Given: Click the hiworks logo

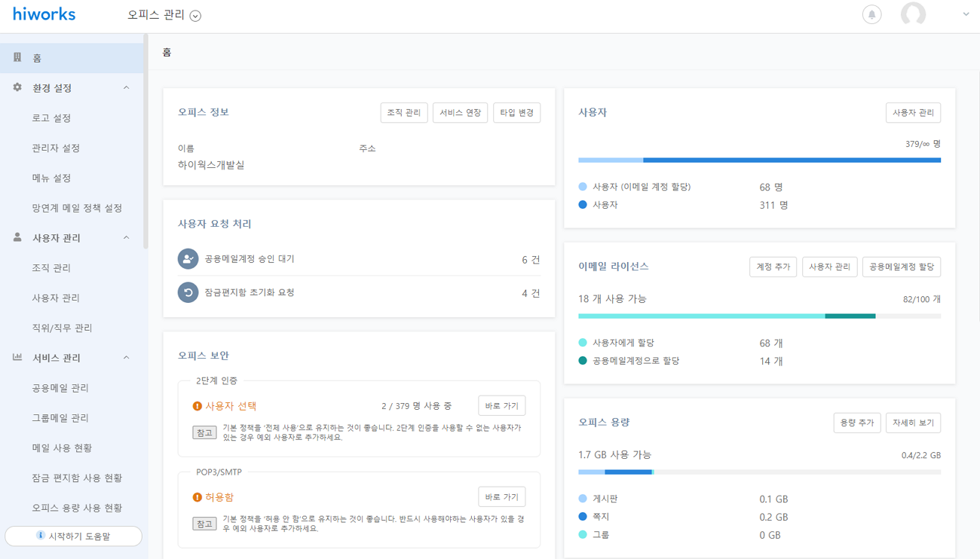Looking at the screenshot, I should click(x=44, y=14).
